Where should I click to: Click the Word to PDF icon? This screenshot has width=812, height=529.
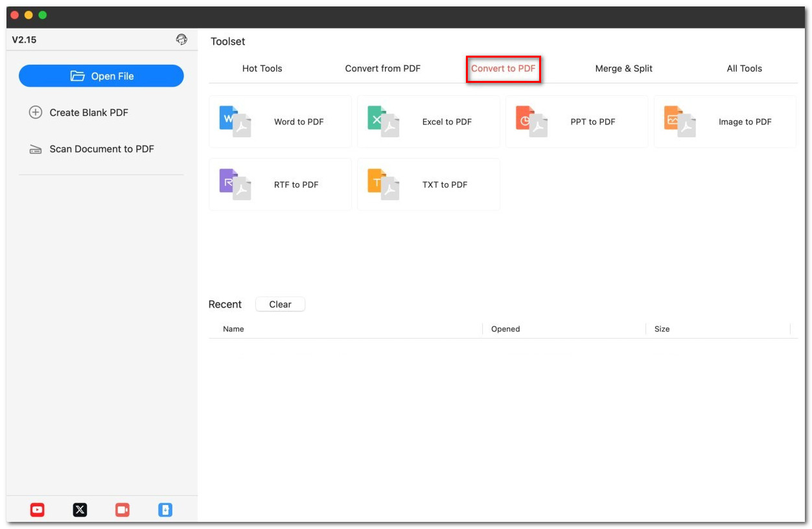235,122
